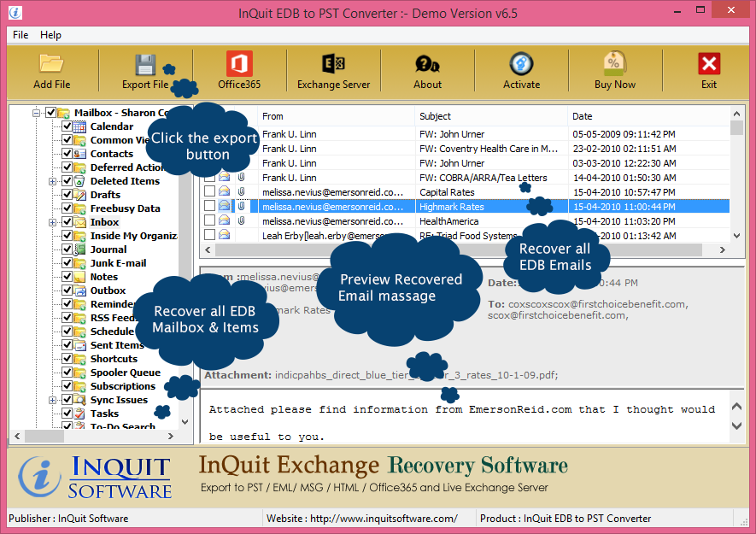Image resolution: width=756 pixels, height=534 pixels.
Task: Click 'Product : InQuit EDB to PST Converter' status text
Action: point(566,519)
